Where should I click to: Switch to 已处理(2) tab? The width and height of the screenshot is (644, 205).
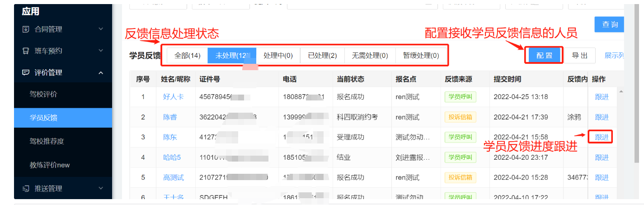[322, 56]
